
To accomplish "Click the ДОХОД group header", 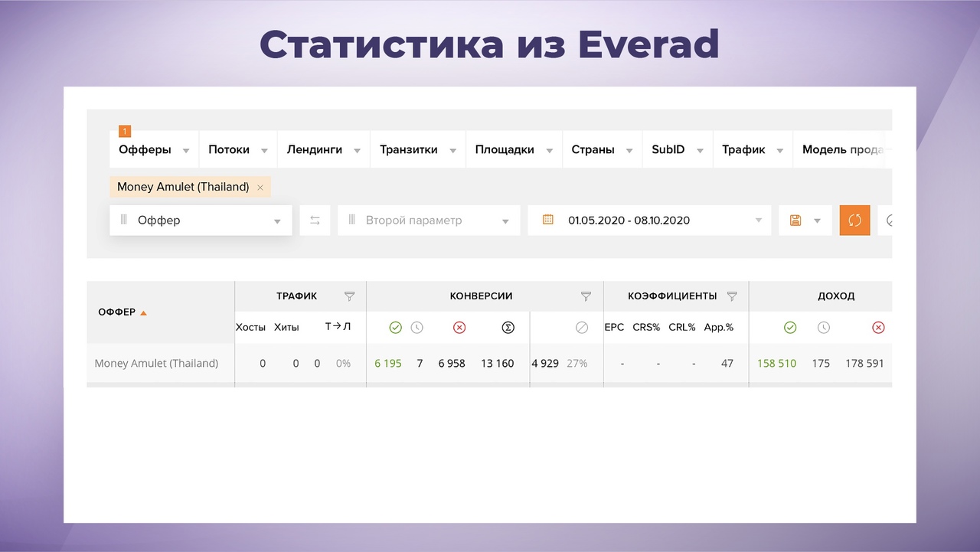I will pos(836,296).
